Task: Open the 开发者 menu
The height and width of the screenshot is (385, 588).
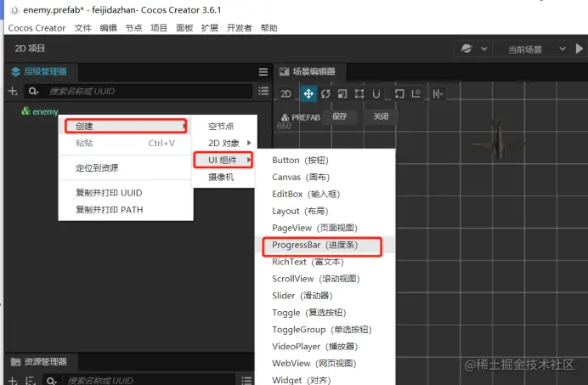Action: tap(240, 28)
